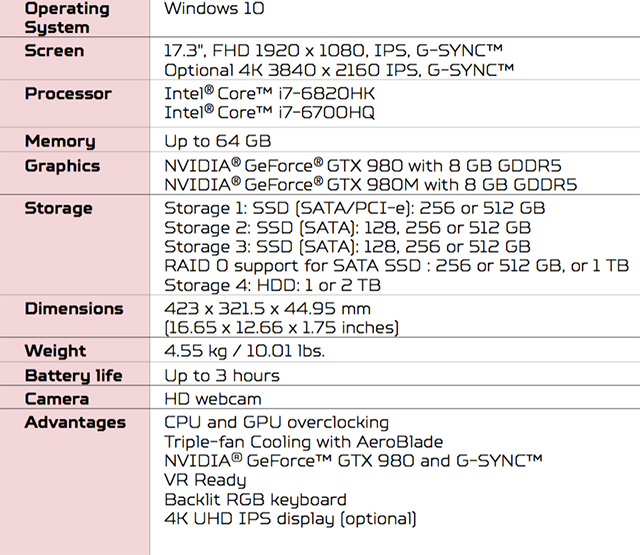Click the Operating System row label
Viewport: 640px width, 555px height.
click(x=66, y=18)
